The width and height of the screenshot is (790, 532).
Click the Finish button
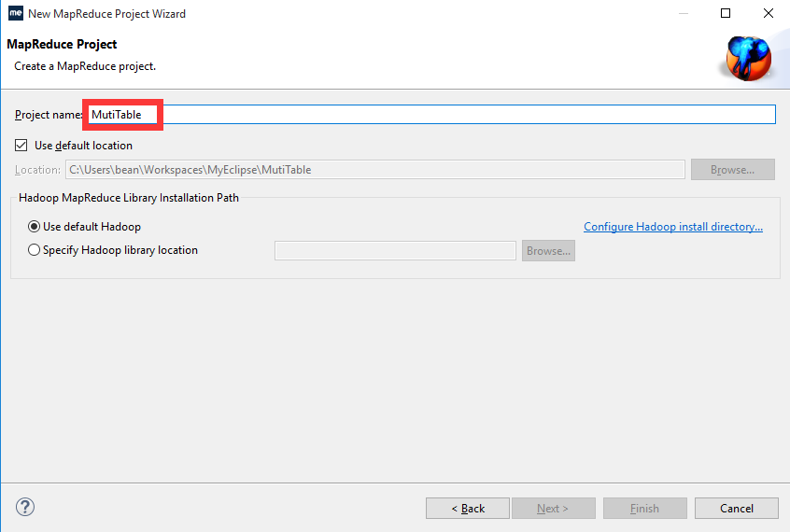click(644, 509)
